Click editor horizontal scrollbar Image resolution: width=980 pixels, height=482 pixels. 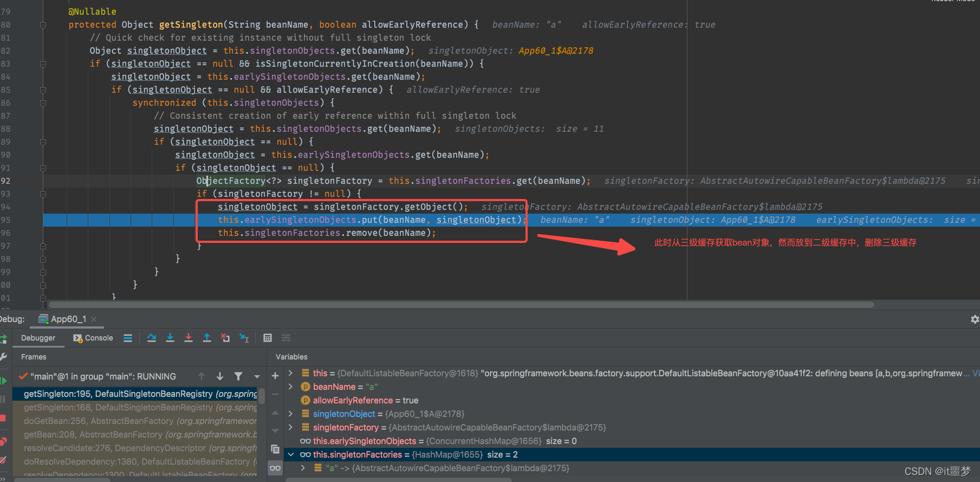pyautogui.click(x=461, y=305)
